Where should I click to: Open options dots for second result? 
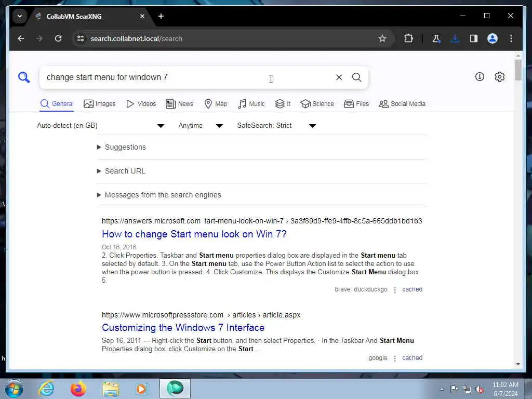pyautogui.click(x=395, y=358)
